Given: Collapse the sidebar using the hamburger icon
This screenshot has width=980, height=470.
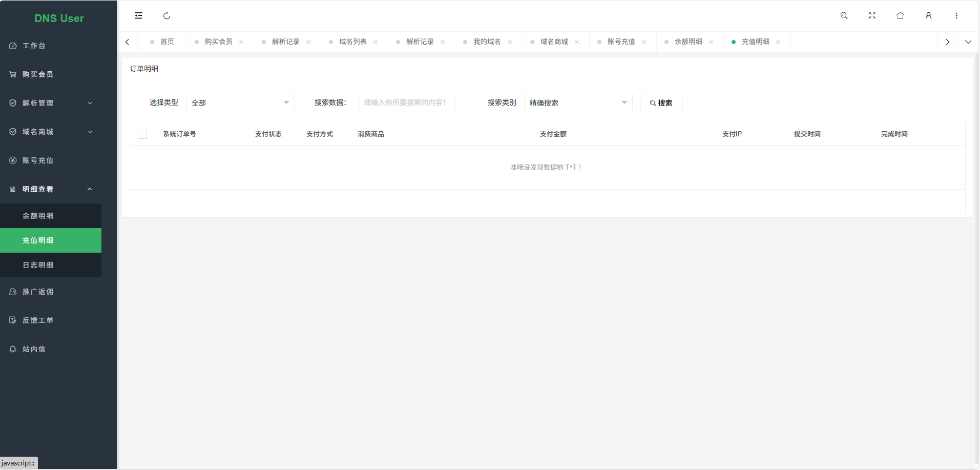Looking at the screenshot, I should click(x=138, y=15).
